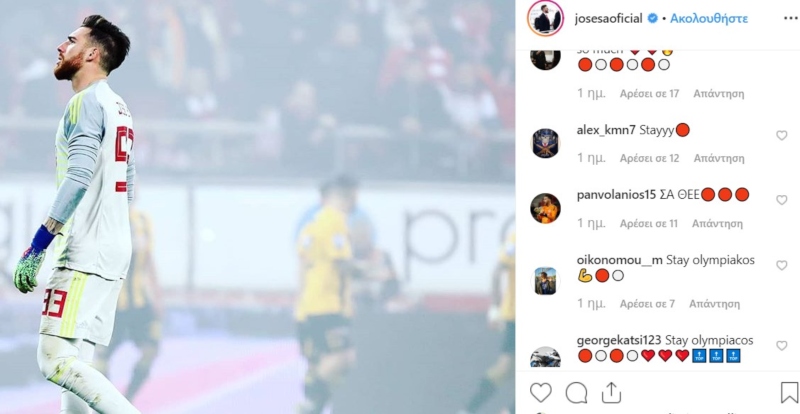Like panvolanios15's comment heart
800x414 pixels.
[781, 200]
